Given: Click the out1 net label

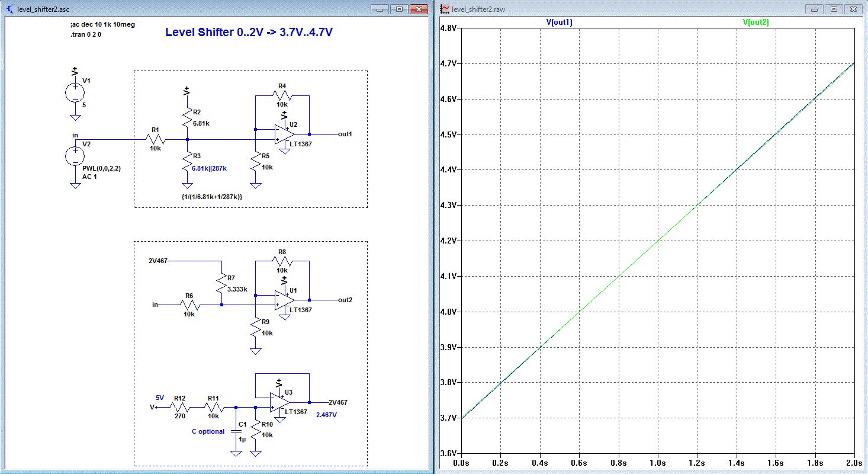Looking at the screenshot, I should pyautogui.click(x=345, y=134).
